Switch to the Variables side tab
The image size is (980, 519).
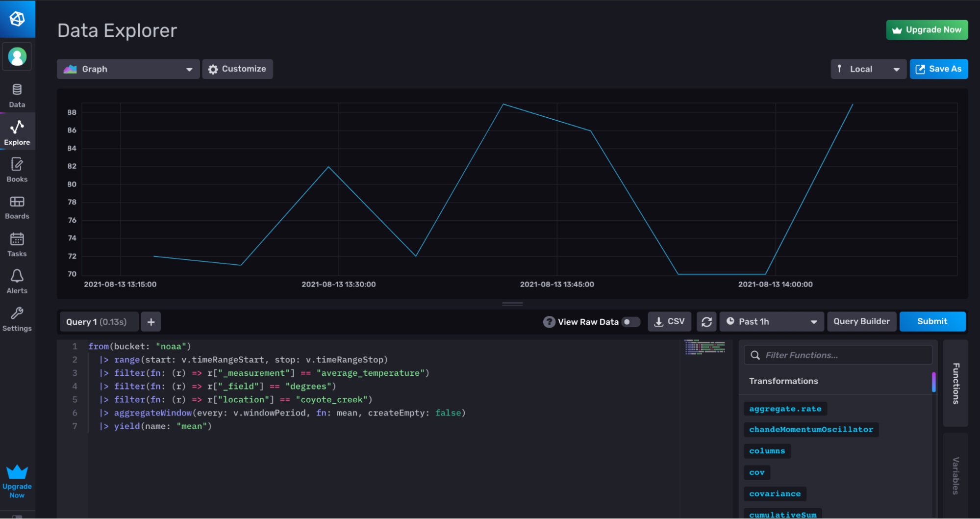pyautogui.click(x=955, y=475)
